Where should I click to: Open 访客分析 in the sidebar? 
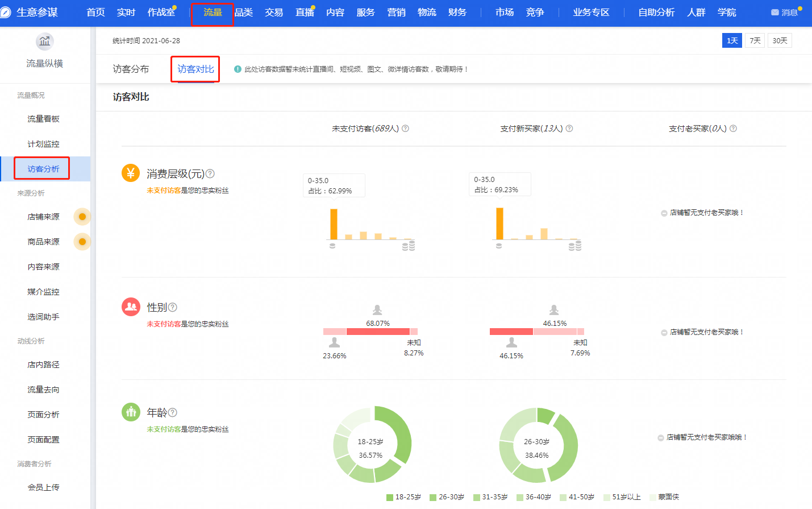43,169
